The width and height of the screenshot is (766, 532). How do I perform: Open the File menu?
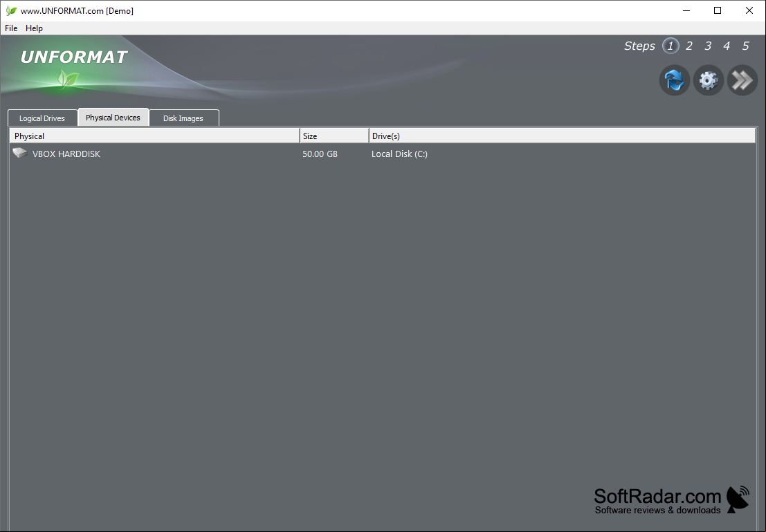coord(11,28)
